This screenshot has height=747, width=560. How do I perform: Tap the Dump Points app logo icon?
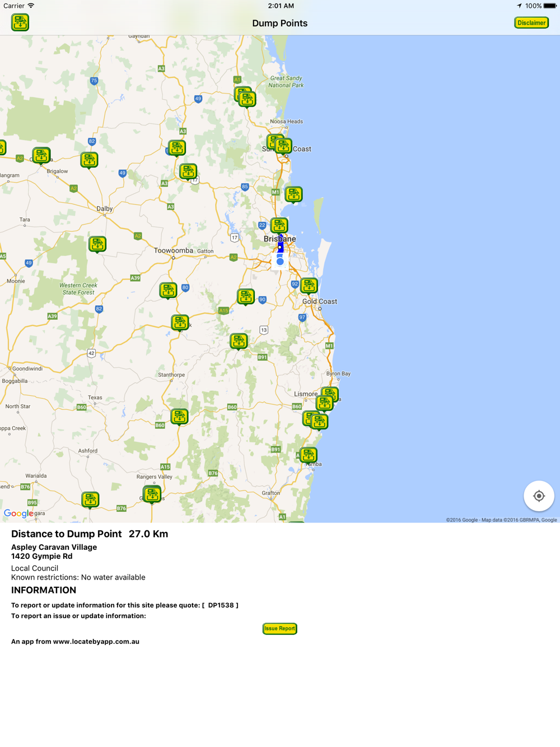(20, 22)
